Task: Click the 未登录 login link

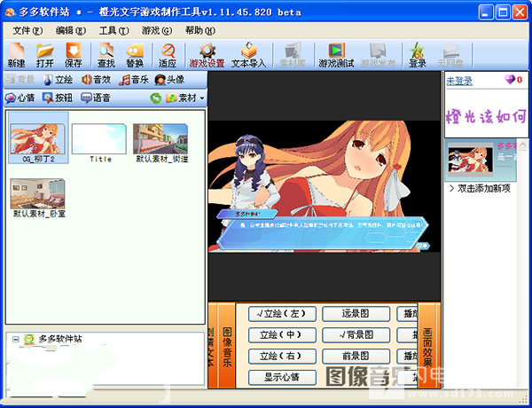Action: (x=459, y=81)
